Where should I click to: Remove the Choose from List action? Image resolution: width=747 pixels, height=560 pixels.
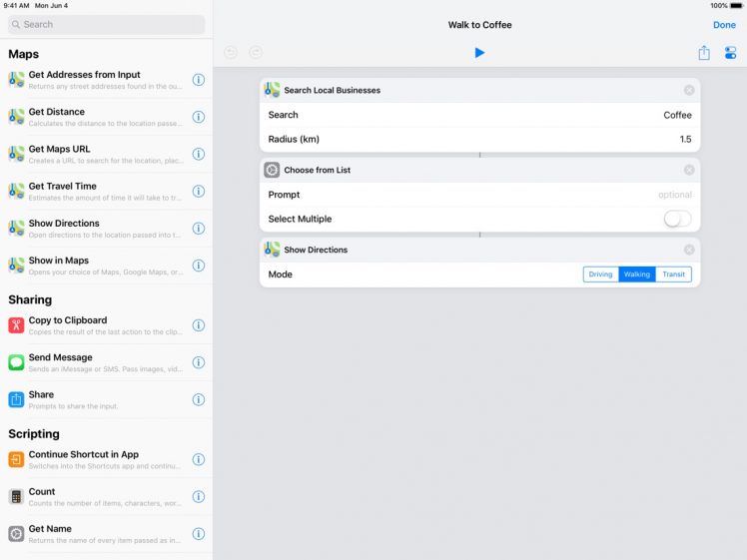click(689, 170)
